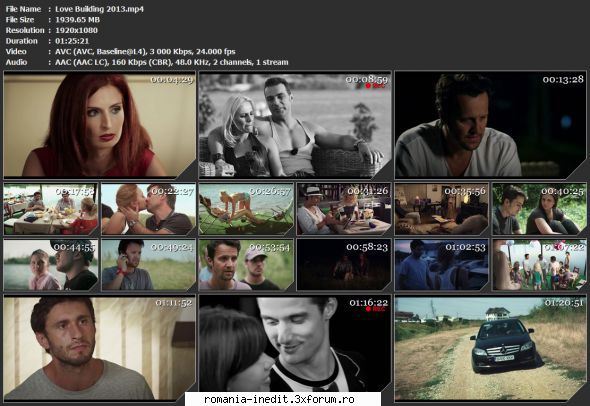Select the living room thumbnail at 00:35:56
The height and width of the screenshot is (406, 590).
click(x=441, y=209)
